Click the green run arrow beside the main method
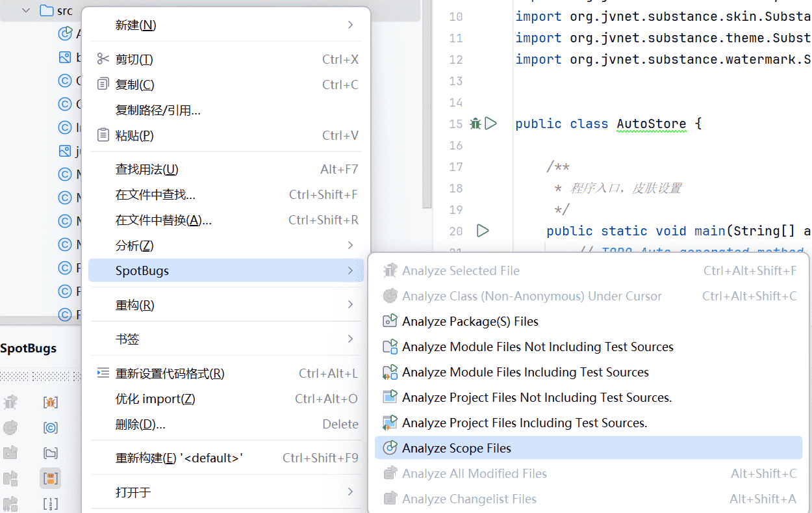 (x=482, y=231)
